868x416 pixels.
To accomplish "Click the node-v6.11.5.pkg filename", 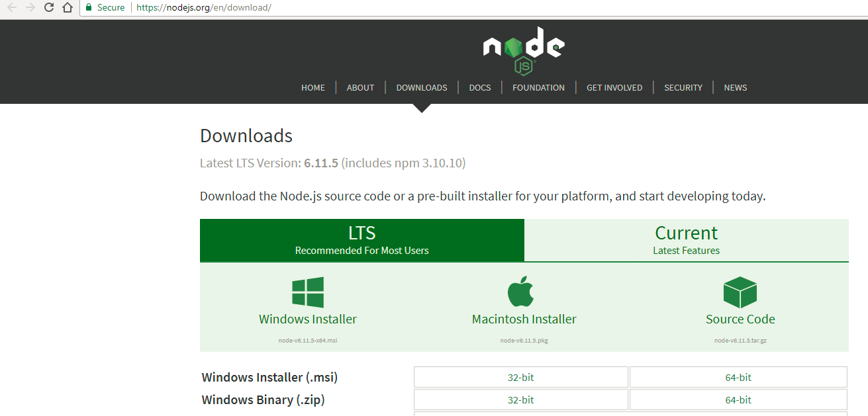I will (x=524, y=341).
